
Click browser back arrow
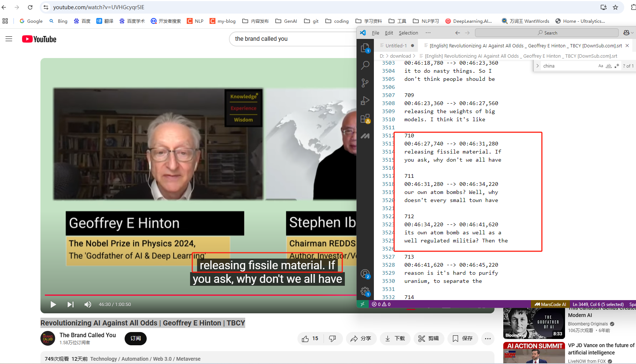[x=4, y=7]
